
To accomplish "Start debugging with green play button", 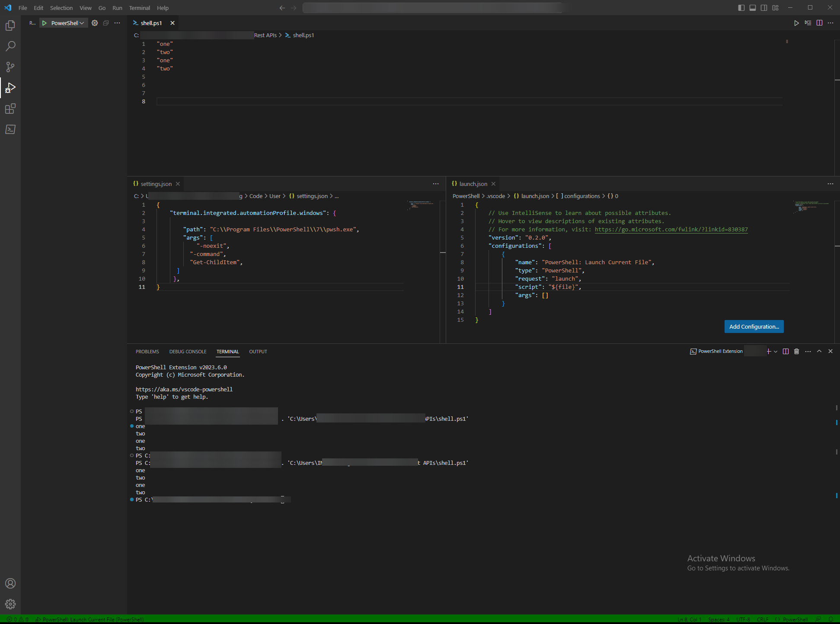I will (x=44, y=23).
